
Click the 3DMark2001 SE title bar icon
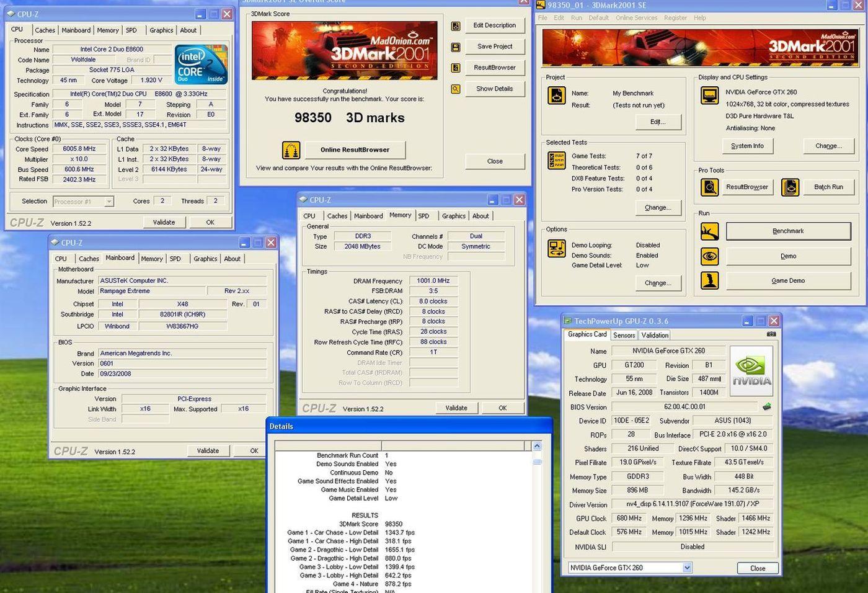[541, 5]
